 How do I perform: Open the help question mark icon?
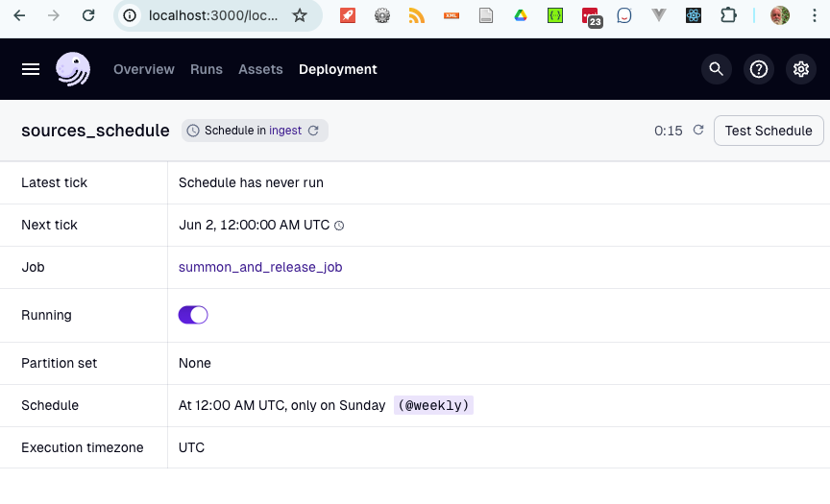tap(759, 69)
